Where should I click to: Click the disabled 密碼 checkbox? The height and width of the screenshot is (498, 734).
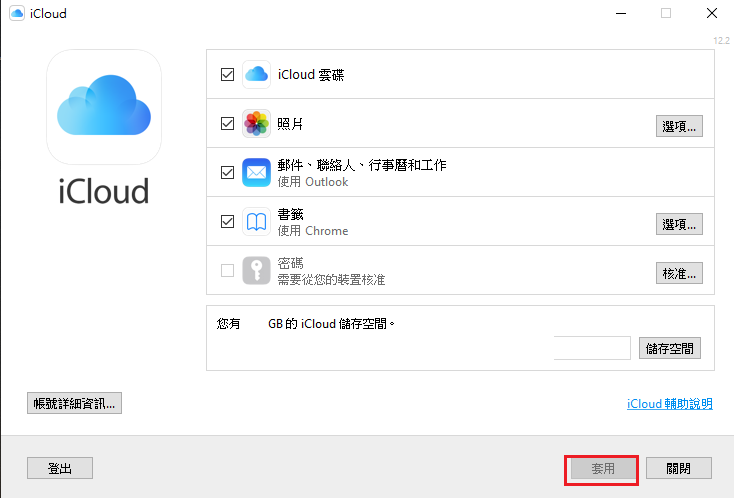[228, 271]
